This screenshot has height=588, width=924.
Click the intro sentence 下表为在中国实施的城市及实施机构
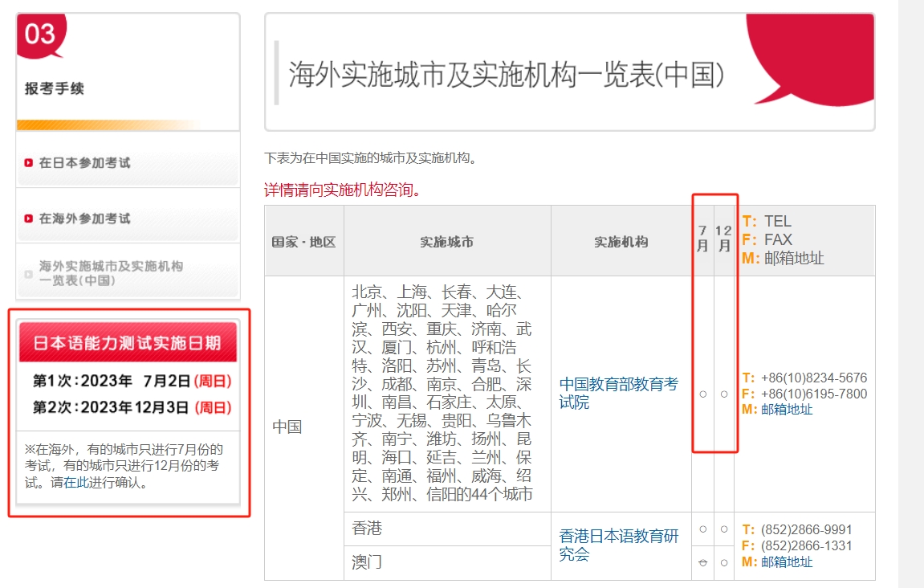click(370, 158)
